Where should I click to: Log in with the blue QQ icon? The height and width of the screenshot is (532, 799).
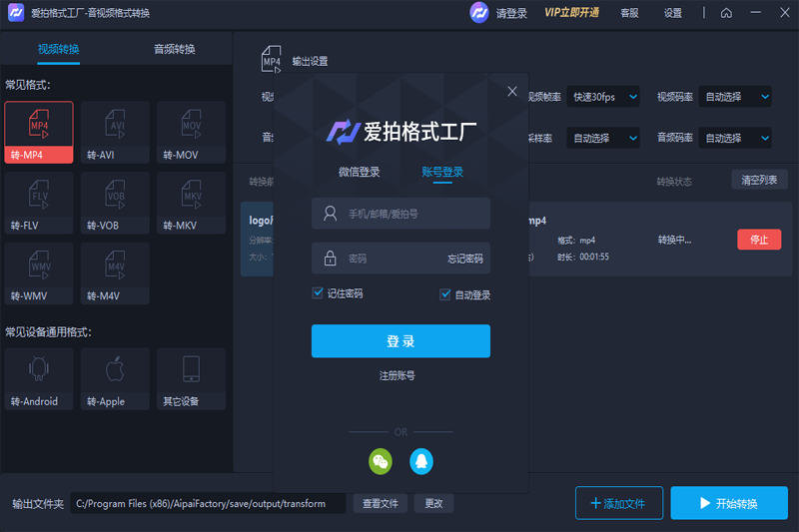pos(421,461)
